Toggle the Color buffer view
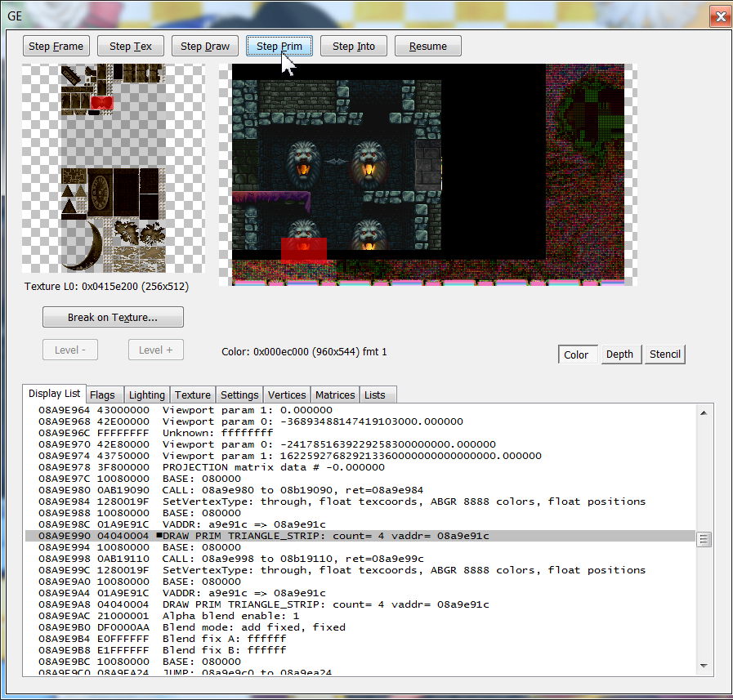The width and height of the screenshot is (733, 700). (x=576, y=354)
